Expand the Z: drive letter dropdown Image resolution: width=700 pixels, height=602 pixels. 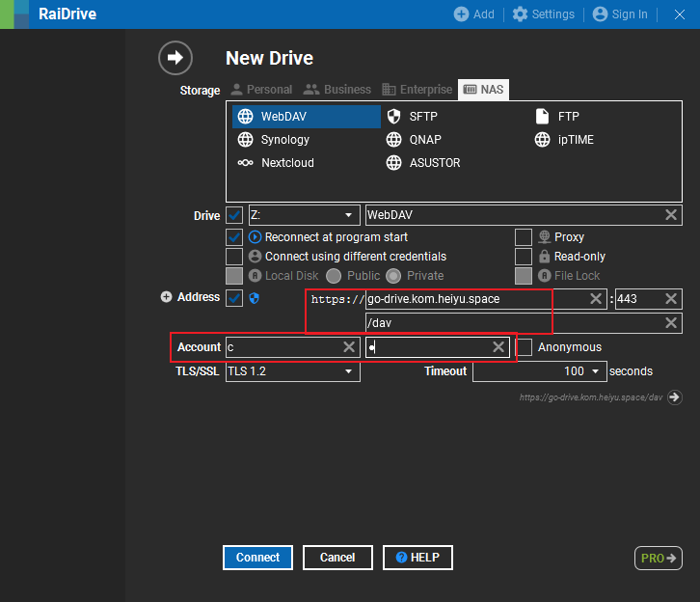click(304, 215)
